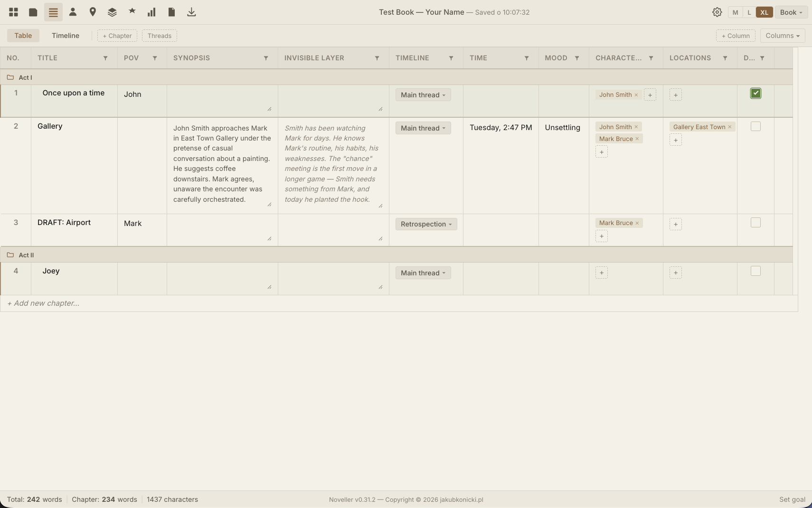Click the + Chapter button
The width and height of the screenshot is (812, 508).
coord(117,36)
